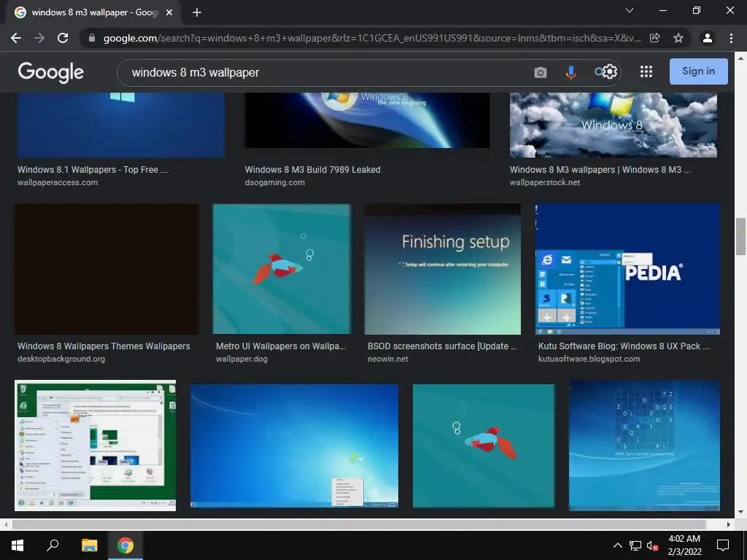
Task: Click the browser forward arrow
Action: pos(39,38)
